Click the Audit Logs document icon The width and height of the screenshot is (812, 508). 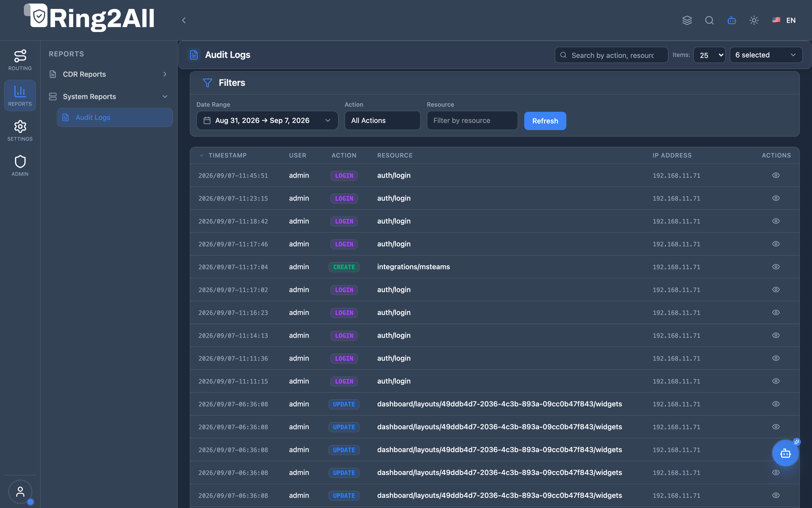coord(194,55)
